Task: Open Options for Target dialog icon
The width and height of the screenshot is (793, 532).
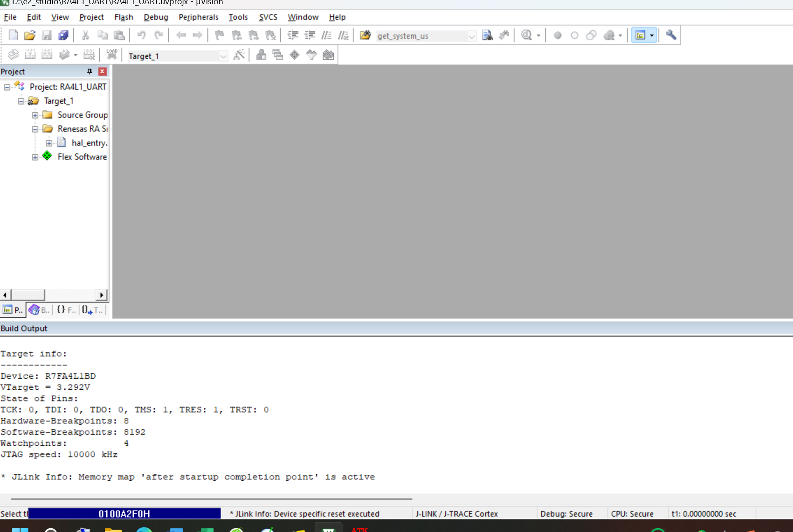Action: [x=239, y=55]
